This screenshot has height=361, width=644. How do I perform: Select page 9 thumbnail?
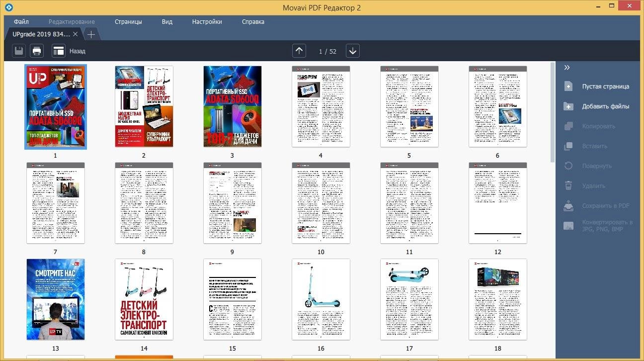click(x=232, y=203)
